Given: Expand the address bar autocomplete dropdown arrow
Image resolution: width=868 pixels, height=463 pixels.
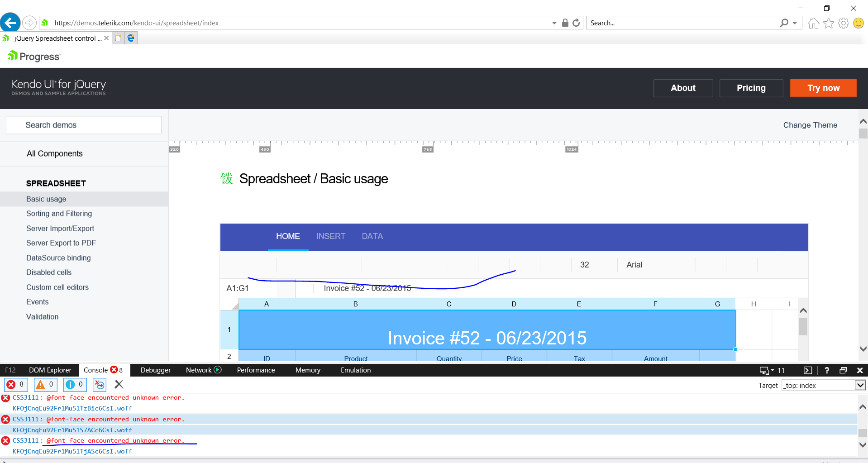Looking at the screenshot, I should 554,23.
